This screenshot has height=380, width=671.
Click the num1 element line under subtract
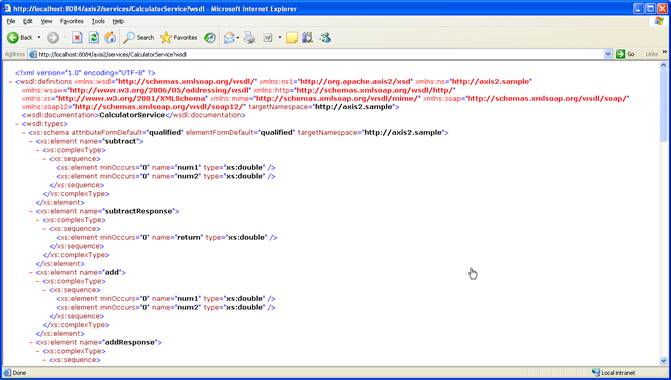point(166,167)
